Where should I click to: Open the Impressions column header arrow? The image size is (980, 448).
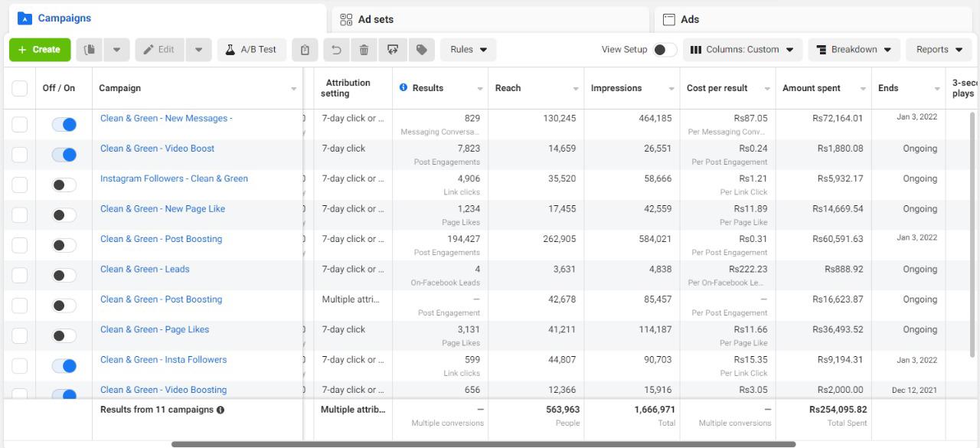(671, 89)
